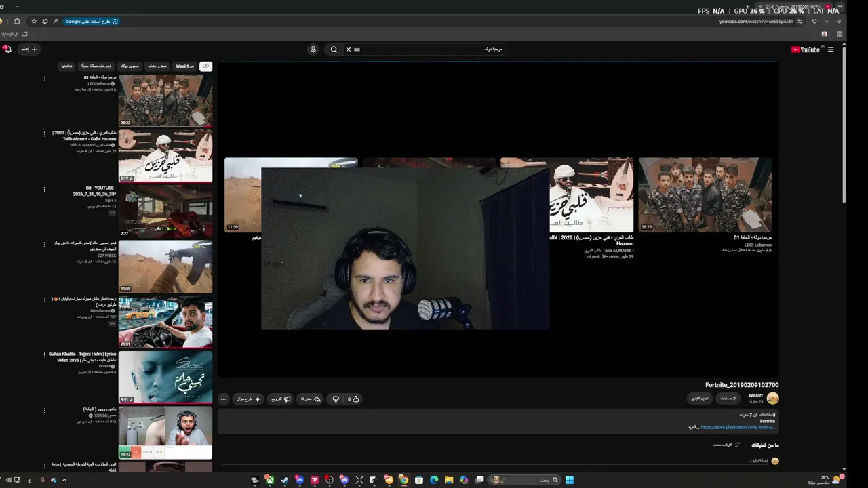Open options menu for Tejeni Helm sidebar video
The image size is (868, 488).
[x=45, y=355]
